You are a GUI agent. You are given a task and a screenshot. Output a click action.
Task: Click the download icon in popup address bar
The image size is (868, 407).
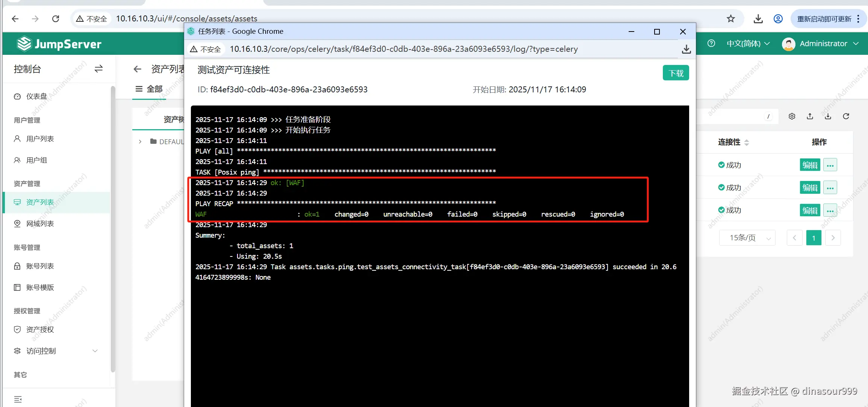(686, 49)
